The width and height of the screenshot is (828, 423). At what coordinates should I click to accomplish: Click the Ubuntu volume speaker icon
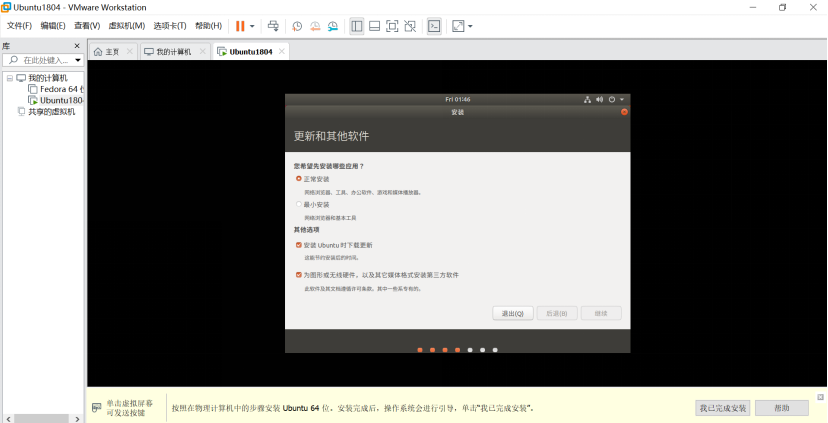pos(599,99)
